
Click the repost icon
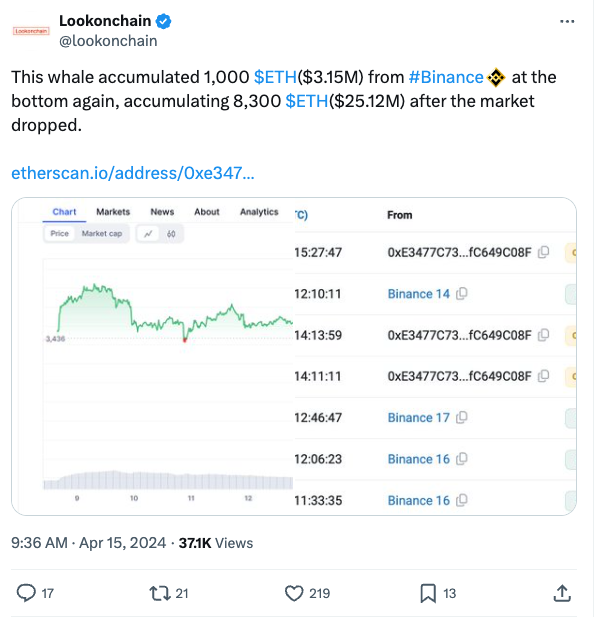(159, 593)
